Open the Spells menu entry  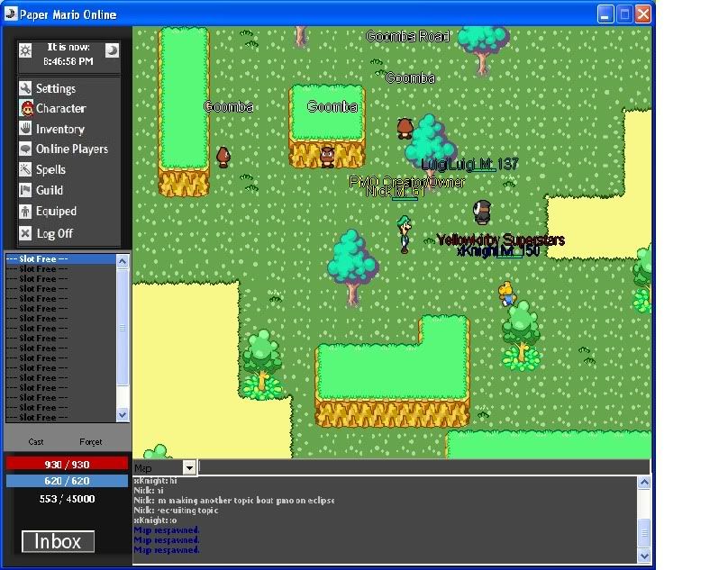[x=50, y=169]
